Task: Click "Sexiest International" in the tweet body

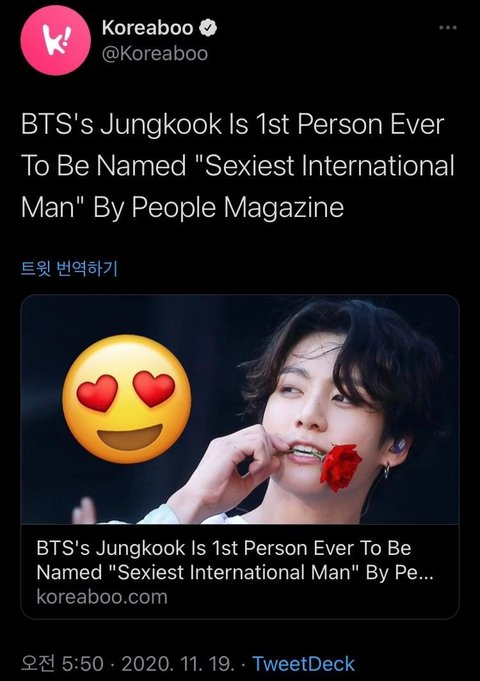Action: 328,166
